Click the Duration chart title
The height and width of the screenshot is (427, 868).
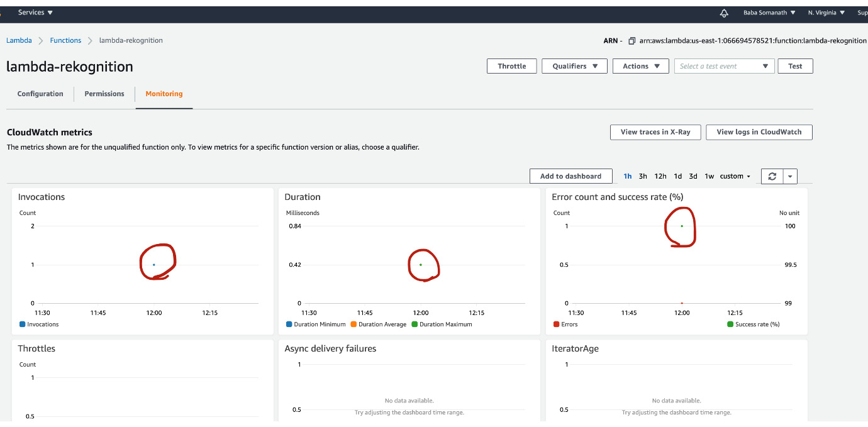pos(303,197)
